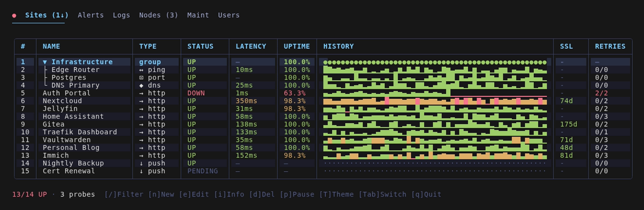Click the ping type icon for Edge Router
This screenshot has width=644, height=210.
[x=141, y=70]
